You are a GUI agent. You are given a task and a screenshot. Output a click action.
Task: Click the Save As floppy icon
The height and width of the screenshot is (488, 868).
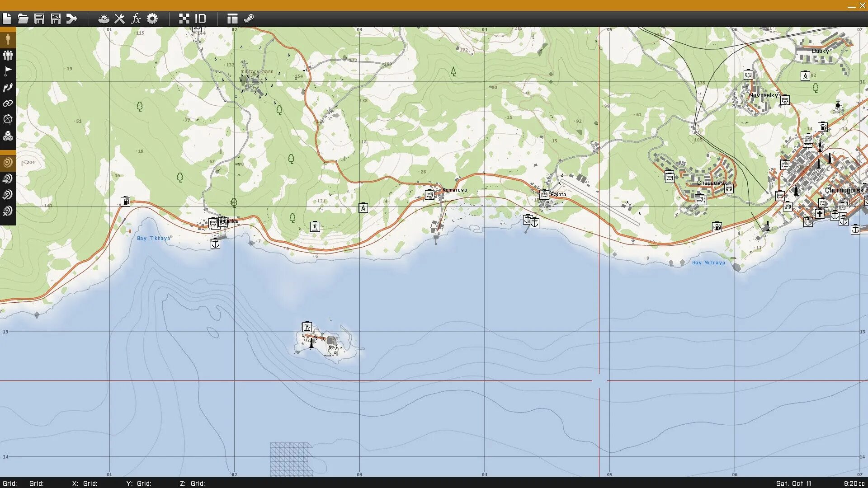[x=56, y=19]
